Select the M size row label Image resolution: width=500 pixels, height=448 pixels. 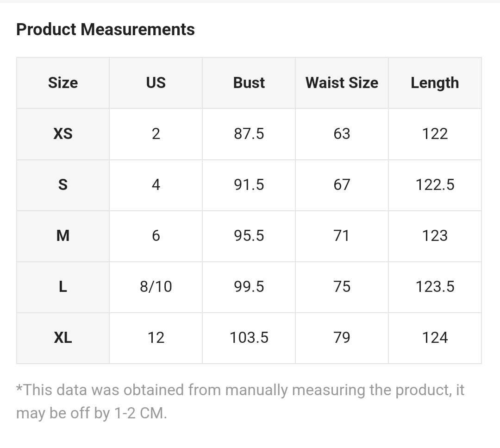pos(63,236)
